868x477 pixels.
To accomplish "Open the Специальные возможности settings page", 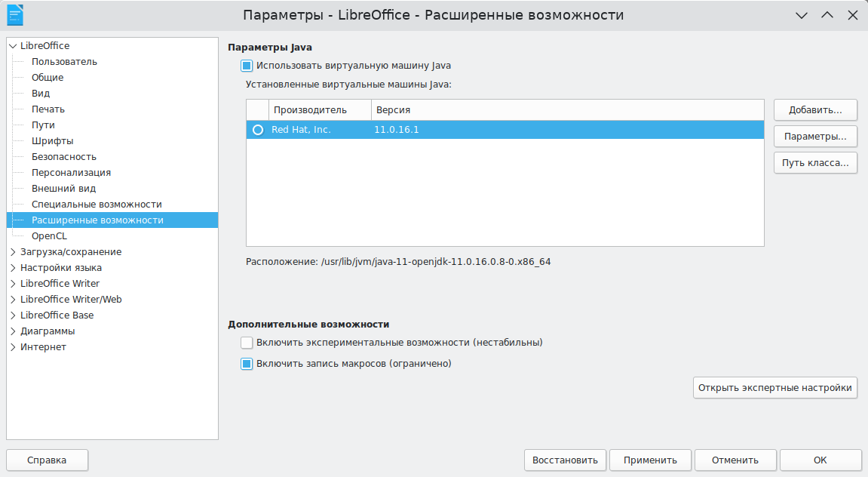I will [x=97, y=205].
